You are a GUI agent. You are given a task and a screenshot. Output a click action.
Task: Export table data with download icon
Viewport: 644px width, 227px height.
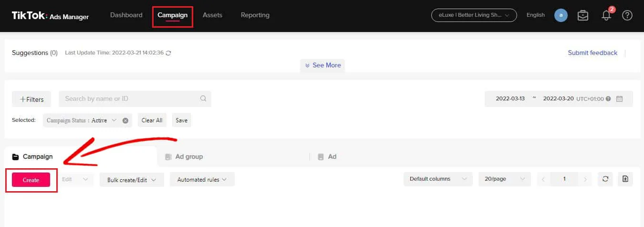(x=625, y=179)
